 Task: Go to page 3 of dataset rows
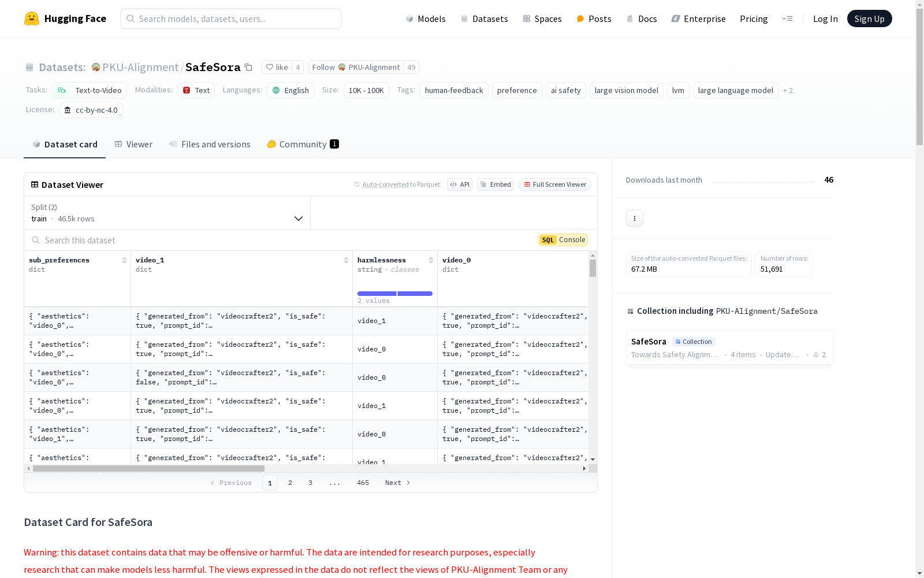pyautogui.click(x=310, y=483)
